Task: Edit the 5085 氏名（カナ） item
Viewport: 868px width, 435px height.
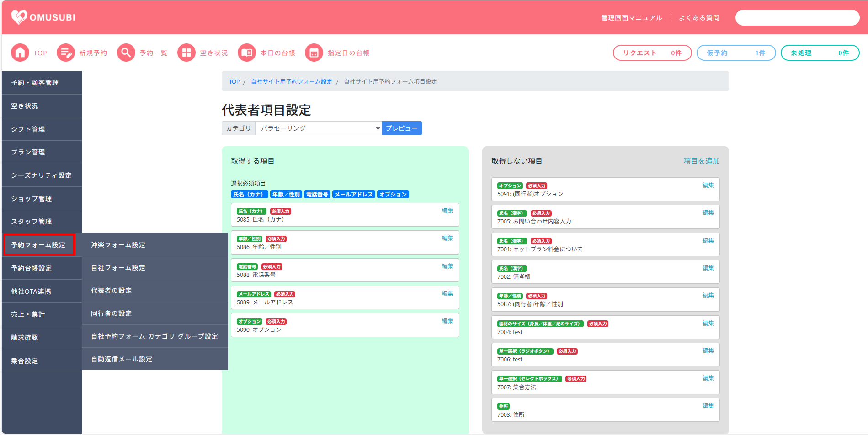Action: (447, 211)
